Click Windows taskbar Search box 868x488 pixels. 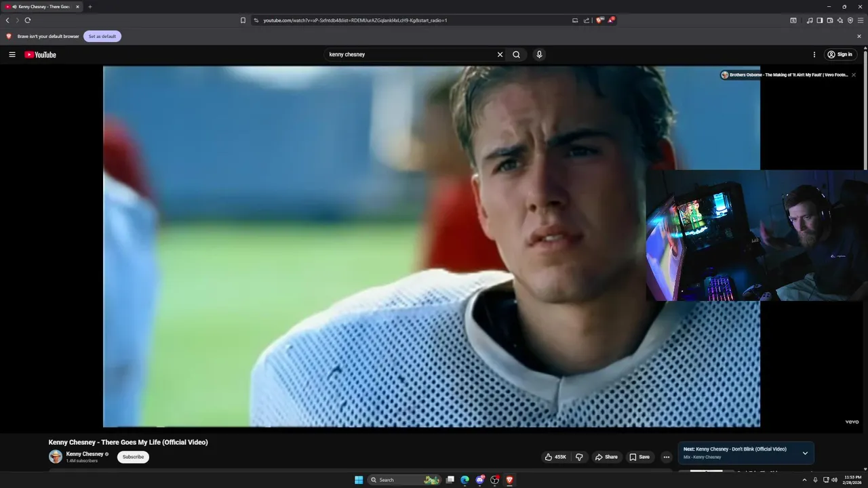click(404, 480)
